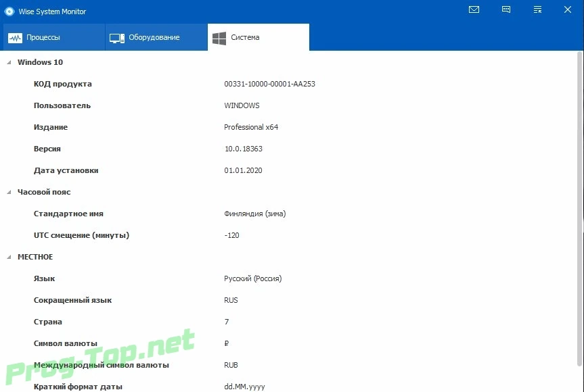Screen dimensions: 584x392
Task: Select the WINDOWS user value
Action: pyautogui.click(x=242, y=105)
